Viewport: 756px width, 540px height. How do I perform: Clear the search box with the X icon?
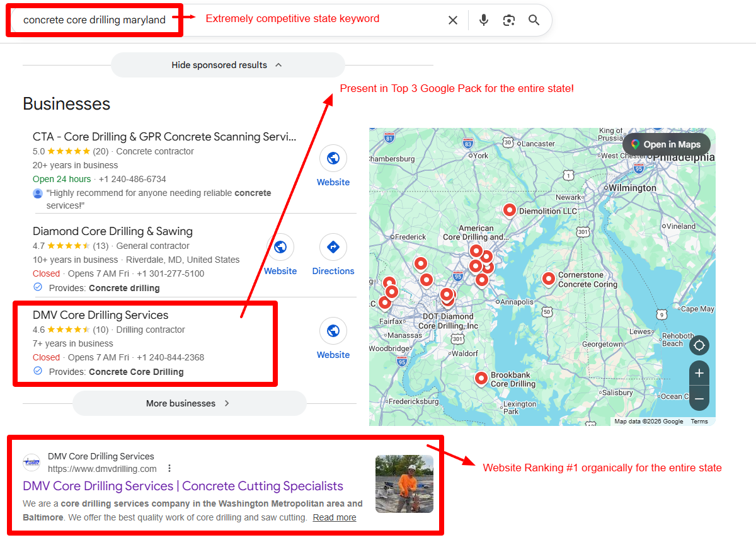click(x=453, y=20)
